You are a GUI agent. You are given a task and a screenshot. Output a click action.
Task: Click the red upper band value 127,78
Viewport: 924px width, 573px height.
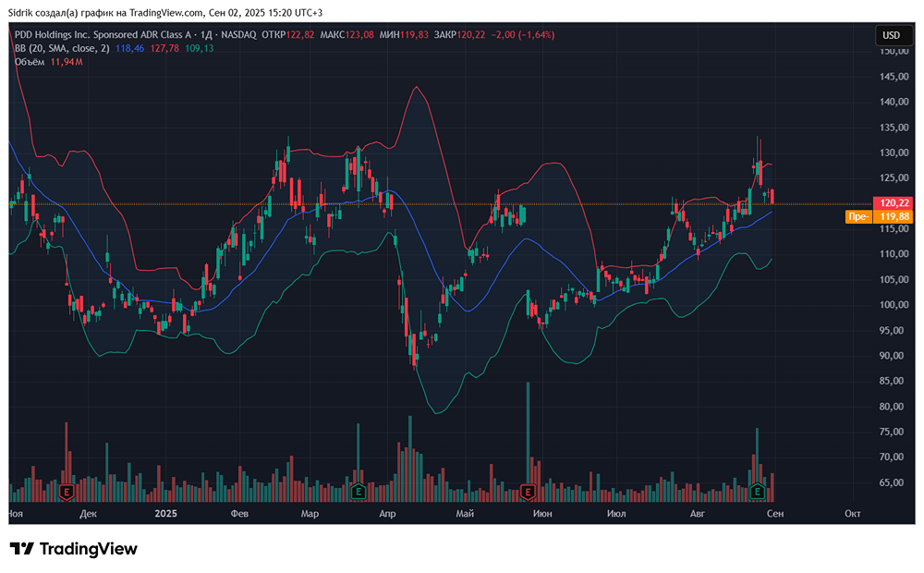pos(166,48)
